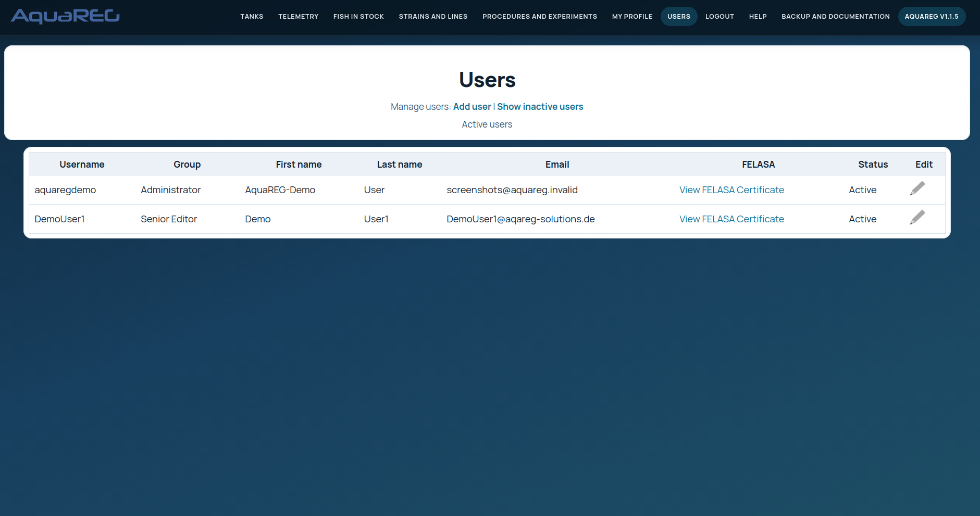The width and height of the screenshot is (980, 516).
Task: Go to Telemetry page
Action: click(298, 17)
